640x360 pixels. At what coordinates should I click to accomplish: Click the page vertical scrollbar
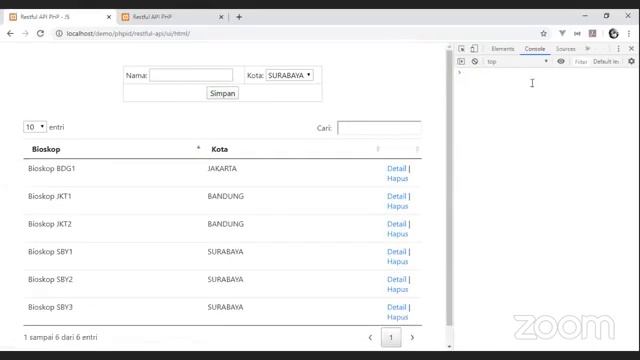(x=449, y=188)
